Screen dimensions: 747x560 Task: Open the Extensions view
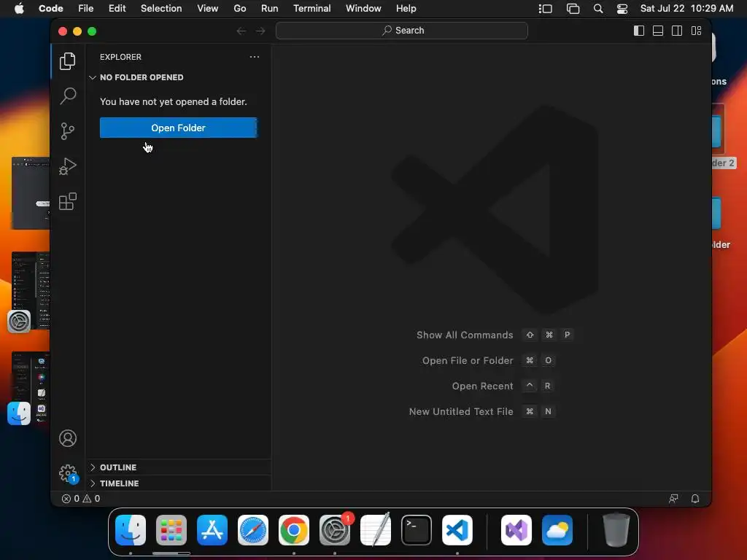tap(68, 201)
